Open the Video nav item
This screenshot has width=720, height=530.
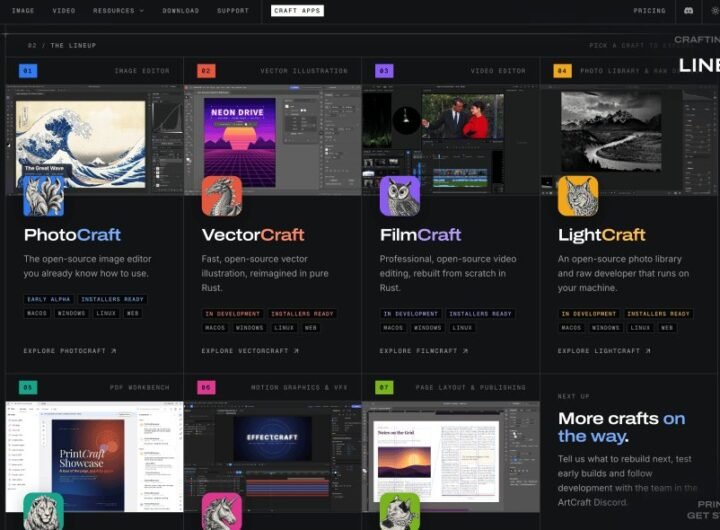coord(64,11)
